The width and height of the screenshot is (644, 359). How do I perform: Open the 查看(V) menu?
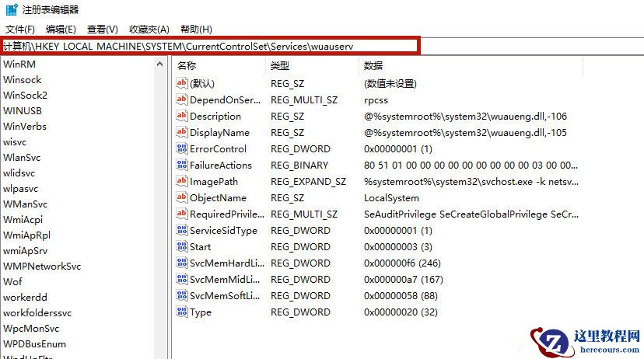point(102,30)
